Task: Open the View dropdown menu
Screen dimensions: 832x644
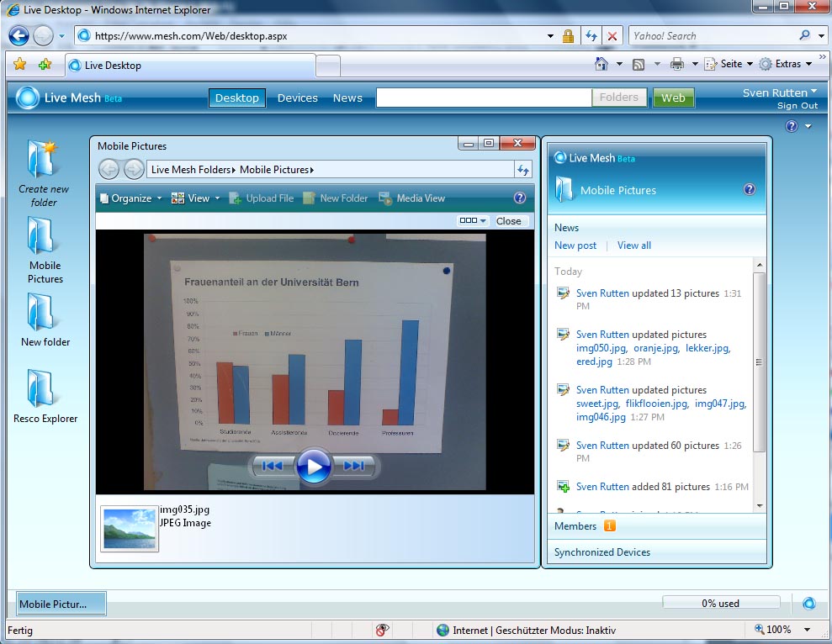Action: [x=194, y=198]
